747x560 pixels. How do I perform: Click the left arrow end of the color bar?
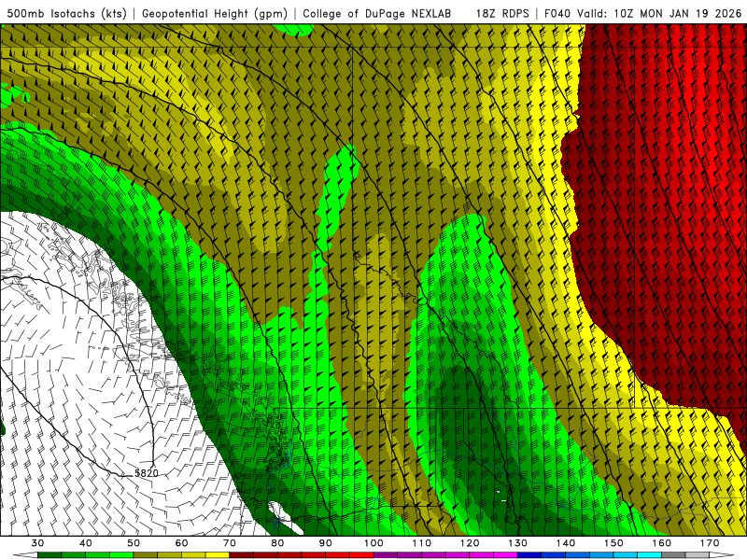click(x=25, y=555)
